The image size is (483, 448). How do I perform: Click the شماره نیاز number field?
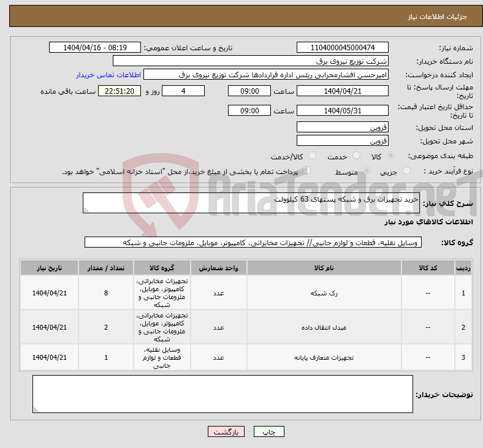342,48
